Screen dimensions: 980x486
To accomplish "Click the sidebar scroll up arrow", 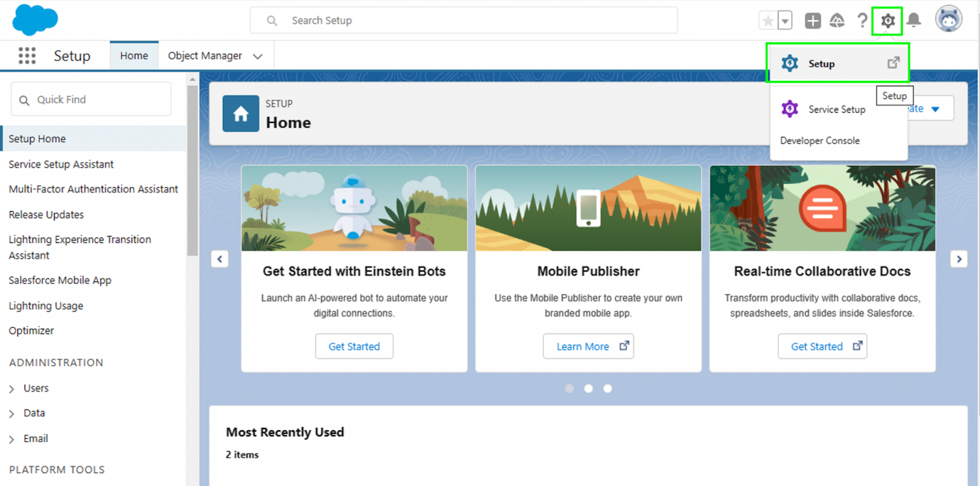I will pyautogui.click(x=192, y=79).
